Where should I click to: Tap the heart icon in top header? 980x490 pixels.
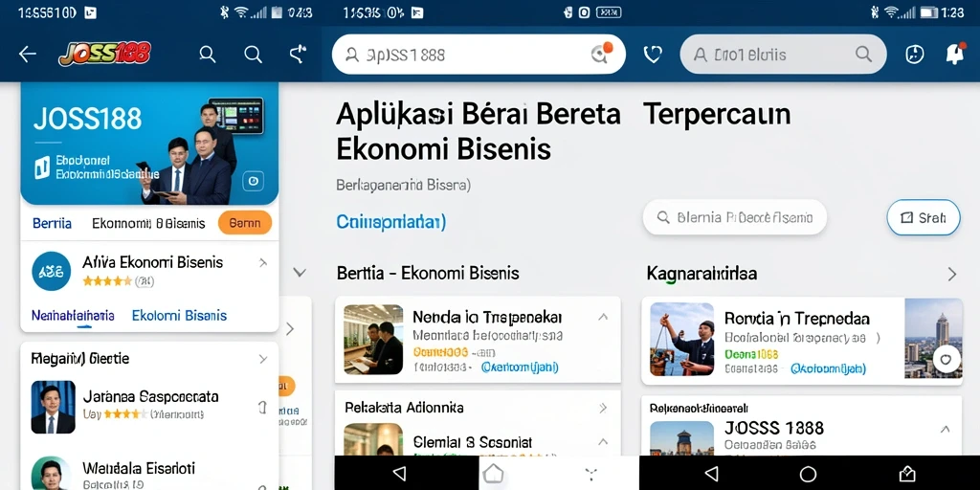tap(653, 55)
